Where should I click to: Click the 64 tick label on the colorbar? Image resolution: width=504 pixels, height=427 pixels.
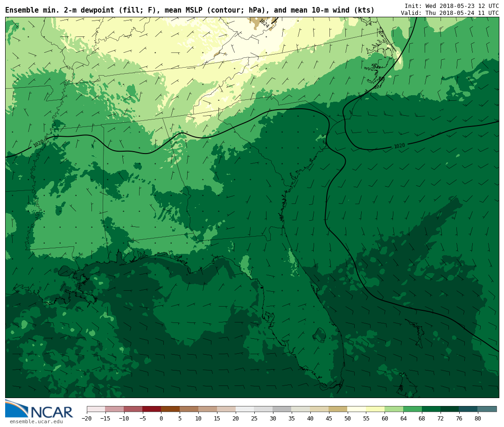pyautogui.click(x=404, y=418)
